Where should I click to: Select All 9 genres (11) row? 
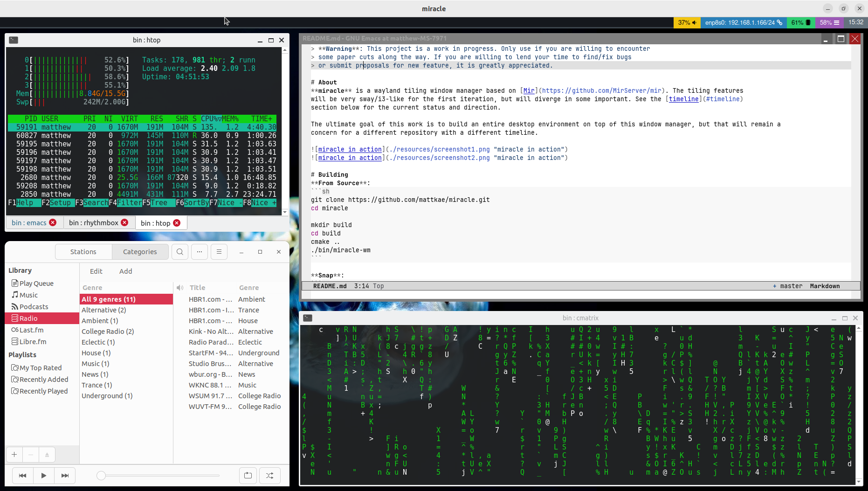tap(126, 299)
